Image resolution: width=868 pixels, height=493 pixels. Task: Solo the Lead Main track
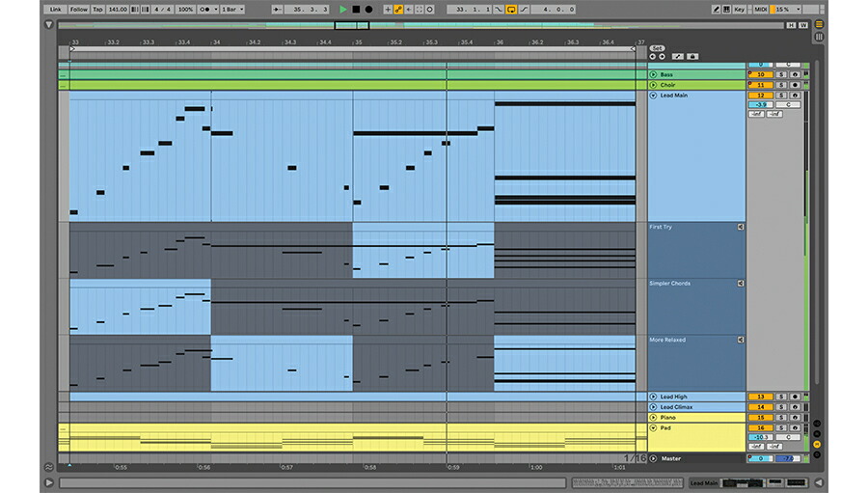click(x=781, y=96)
